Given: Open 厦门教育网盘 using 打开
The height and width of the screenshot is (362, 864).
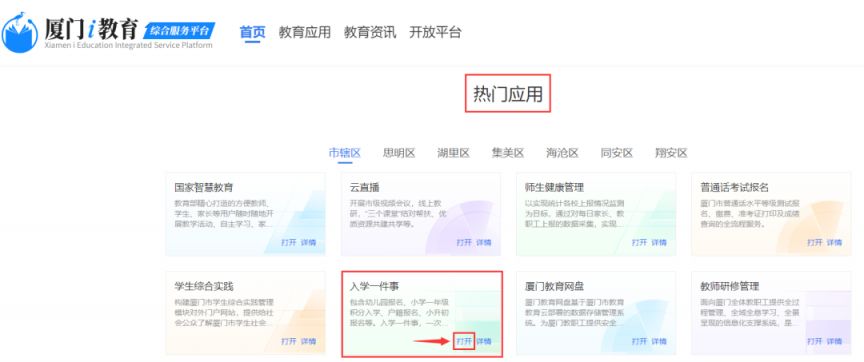Looking at the screenshot, I should (639, 342).
